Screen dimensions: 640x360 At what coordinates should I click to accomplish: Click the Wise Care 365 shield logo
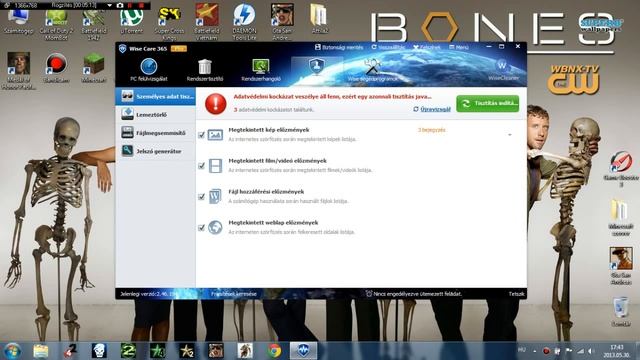(x=122, y=49)
